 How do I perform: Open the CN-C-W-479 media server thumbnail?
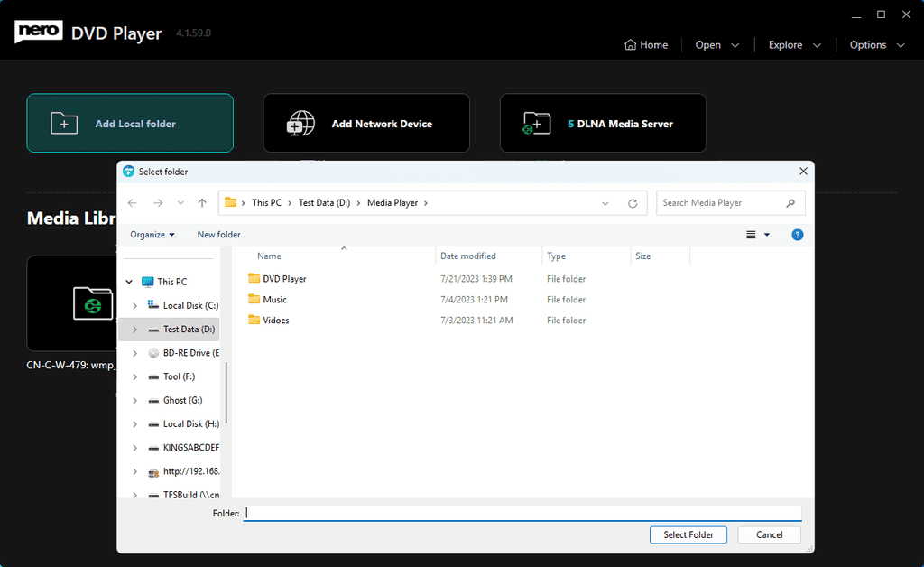tap(74, 303)
